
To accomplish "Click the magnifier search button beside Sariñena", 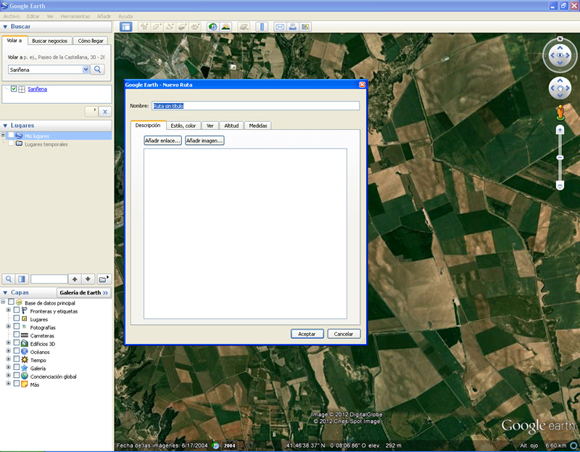I will 97,69.
